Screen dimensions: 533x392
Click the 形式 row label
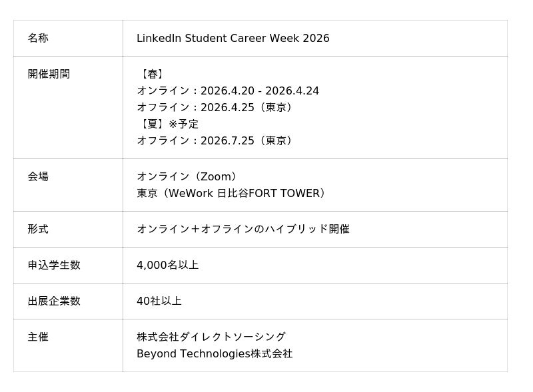pos(38,230)
